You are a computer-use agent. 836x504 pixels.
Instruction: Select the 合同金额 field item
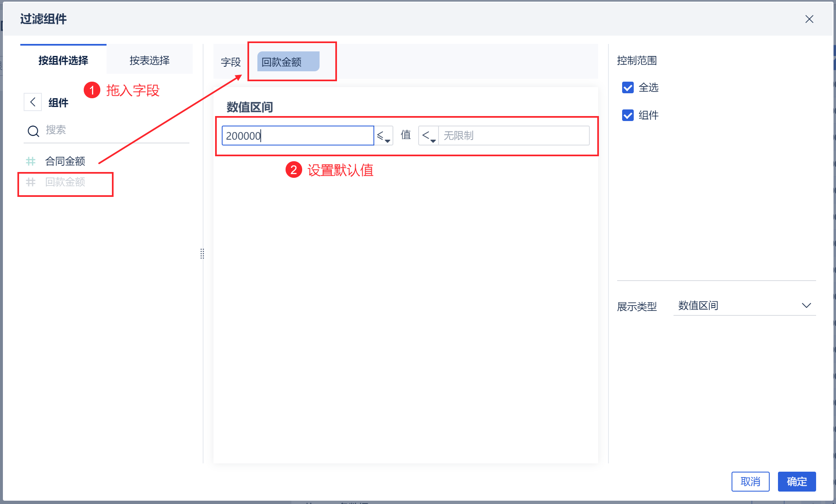click(x=65, y=161)
